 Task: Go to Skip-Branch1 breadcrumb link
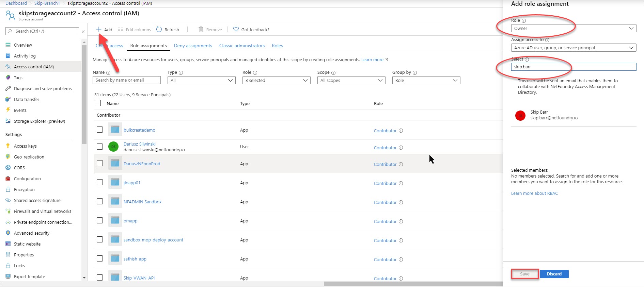(x=47, y=3)
